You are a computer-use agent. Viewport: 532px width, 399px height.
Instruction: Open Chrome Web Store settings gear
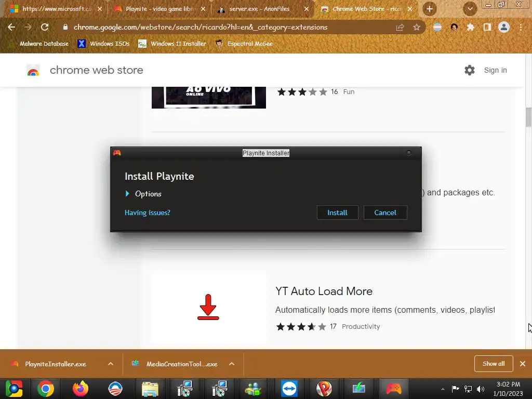[470, 70]
